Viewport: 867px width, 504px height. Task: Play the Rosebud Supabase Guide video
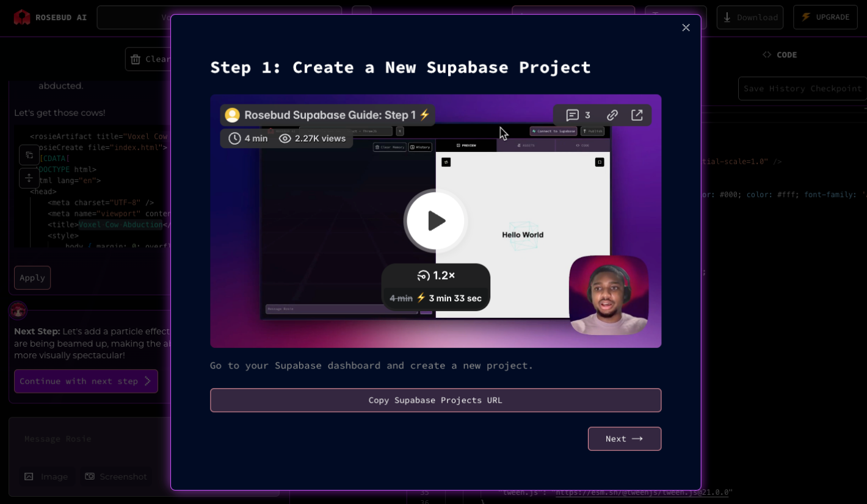(435, 221)
